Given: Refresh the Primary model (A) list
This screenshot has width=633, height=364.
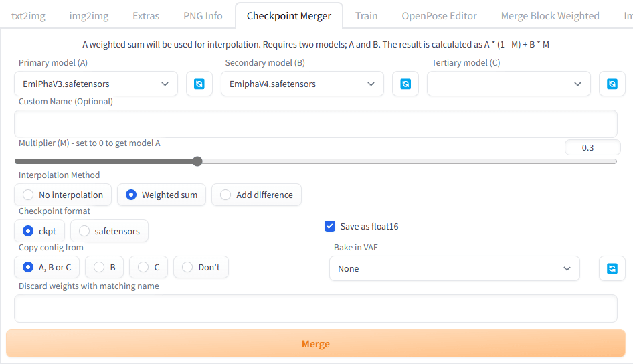Looking at the screenshot, I should (x=199, y=84).
